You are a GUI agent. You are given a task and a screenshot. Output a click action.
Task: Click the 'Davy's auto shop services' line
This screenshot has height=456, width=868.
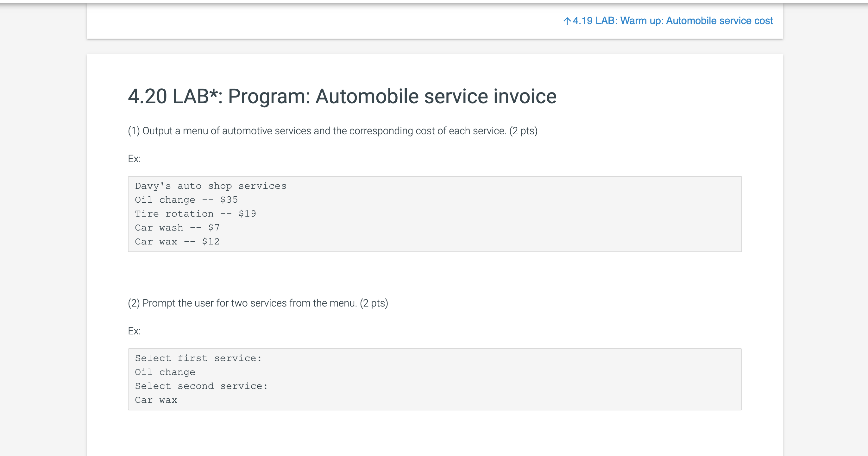point(211,186)
